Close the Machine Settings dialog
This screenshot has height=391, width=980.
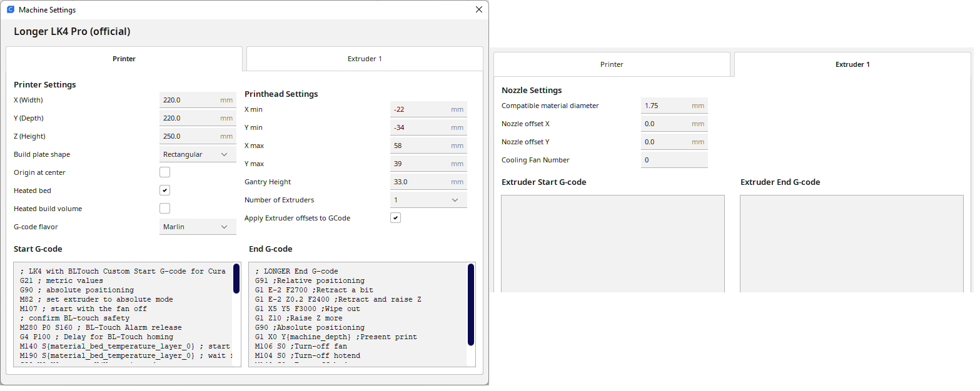pyautogui.click(x=478, y=10)
